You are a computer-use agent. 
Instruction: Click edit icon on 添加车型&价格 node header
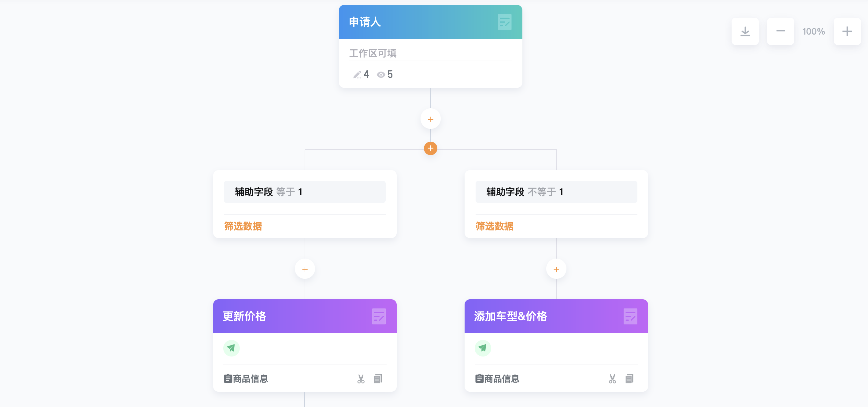[630, 316]
